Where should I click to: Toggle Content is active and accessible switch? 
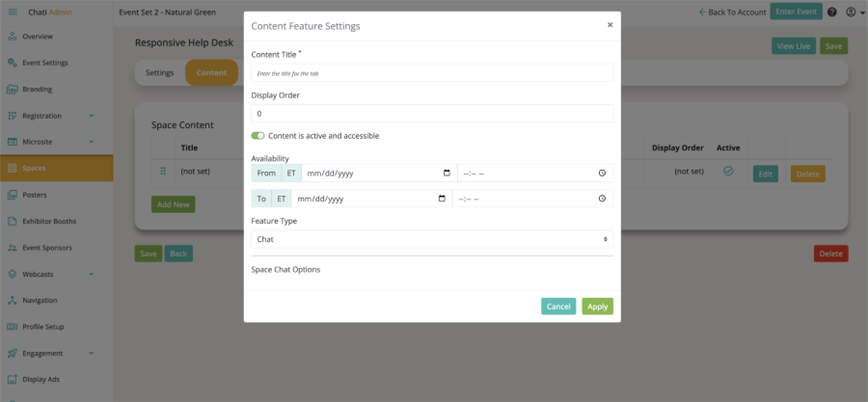pos(258,136)
